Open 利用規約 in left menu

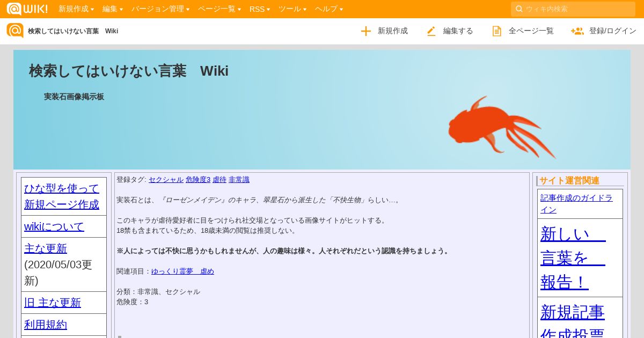(46, 325)
